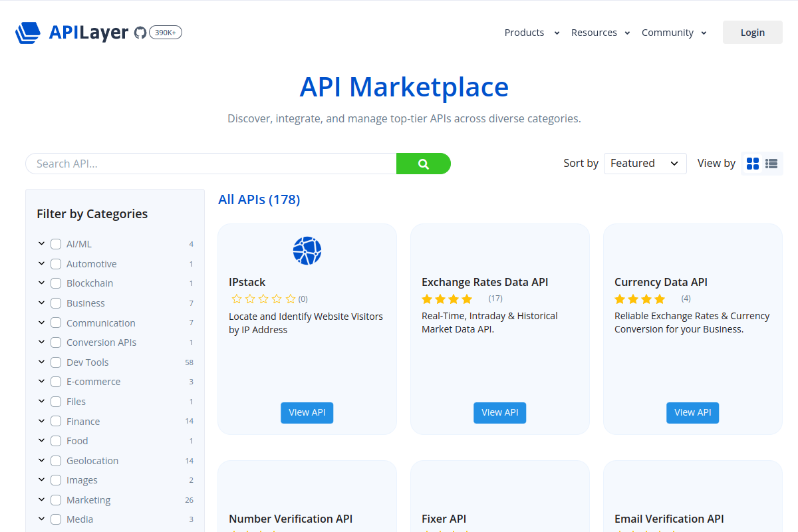Check the AI/ML category checkbox

click(56, 244)
